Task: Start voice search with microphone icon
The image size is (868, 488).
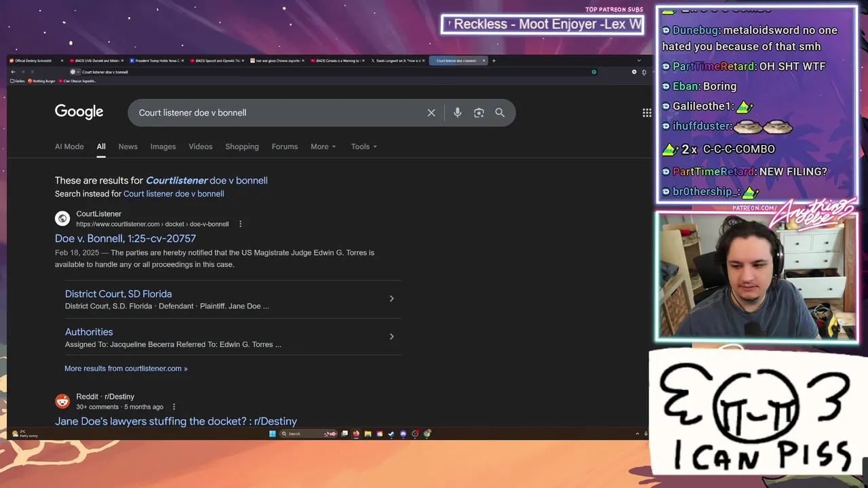Action: pyautogui.click(x=457, y=113)
